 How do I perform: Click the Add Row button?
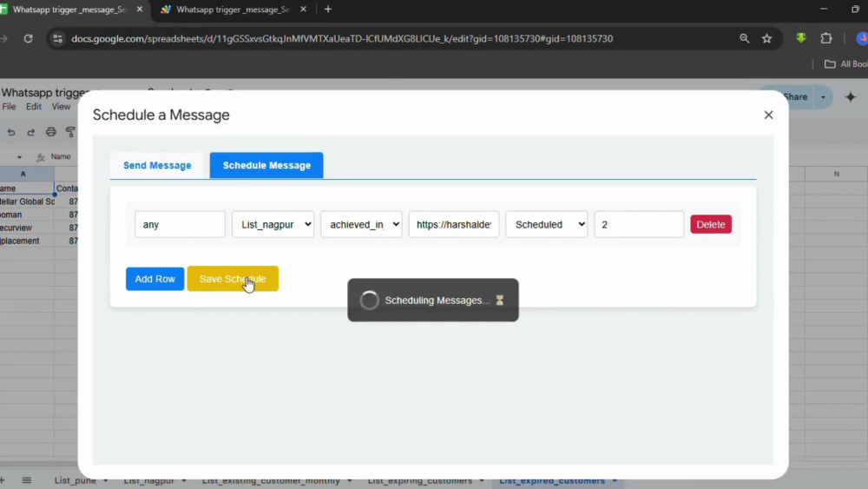pos(155,279)
